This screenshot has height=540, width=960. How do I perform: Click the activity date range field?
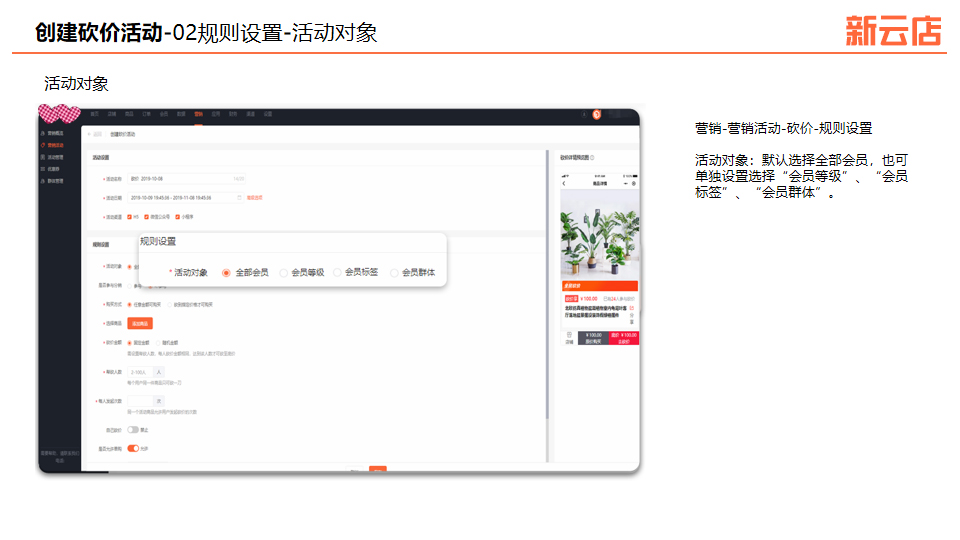coord(185,198)
